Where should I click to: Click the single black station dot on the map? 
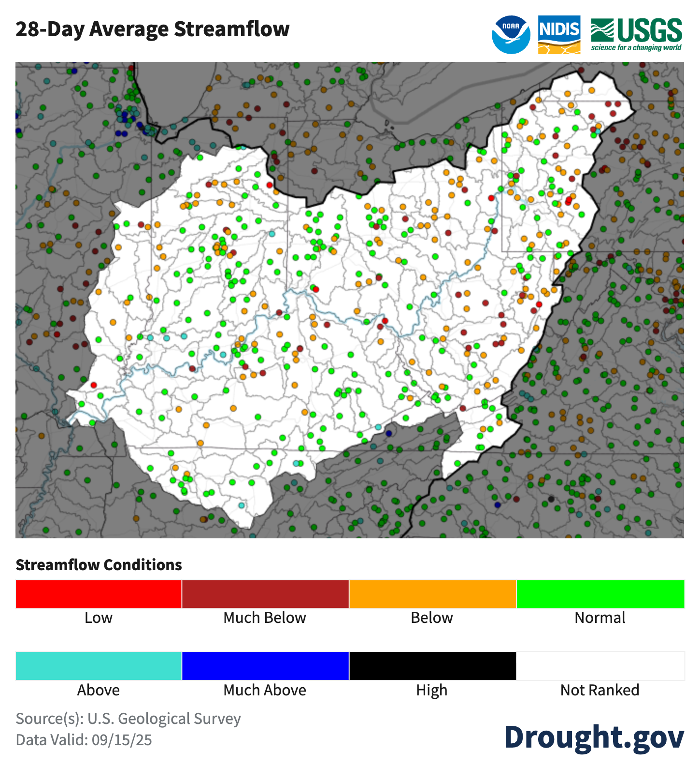pos(551,499)
